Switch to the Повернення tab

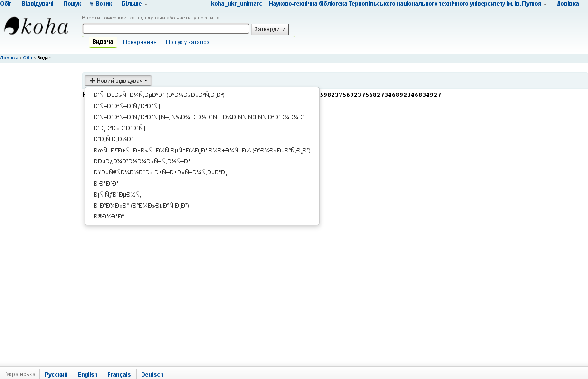point(140,42)
